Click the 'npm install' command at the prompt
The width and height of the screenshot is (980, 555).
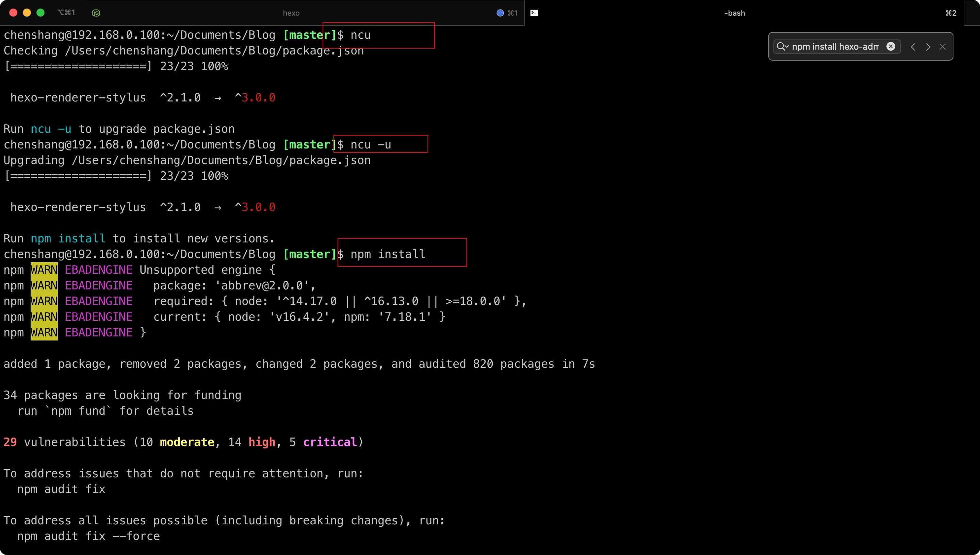coord(388,254)
